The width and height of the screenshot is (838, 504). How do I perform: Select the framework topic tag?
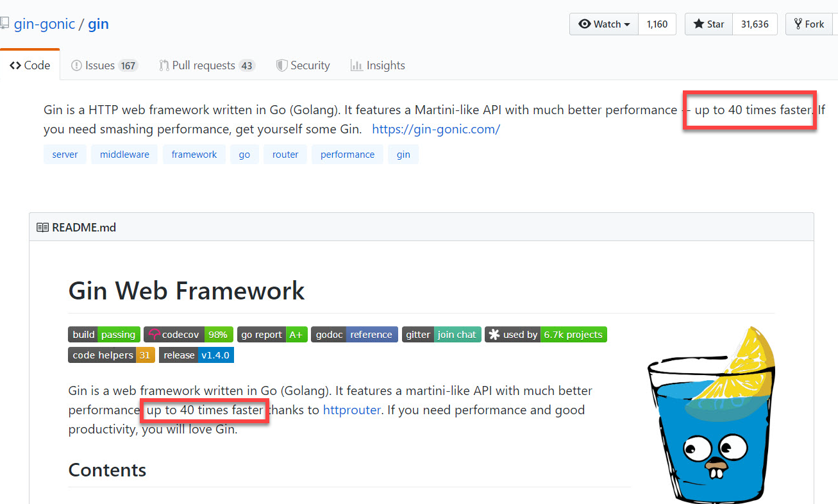194,155
